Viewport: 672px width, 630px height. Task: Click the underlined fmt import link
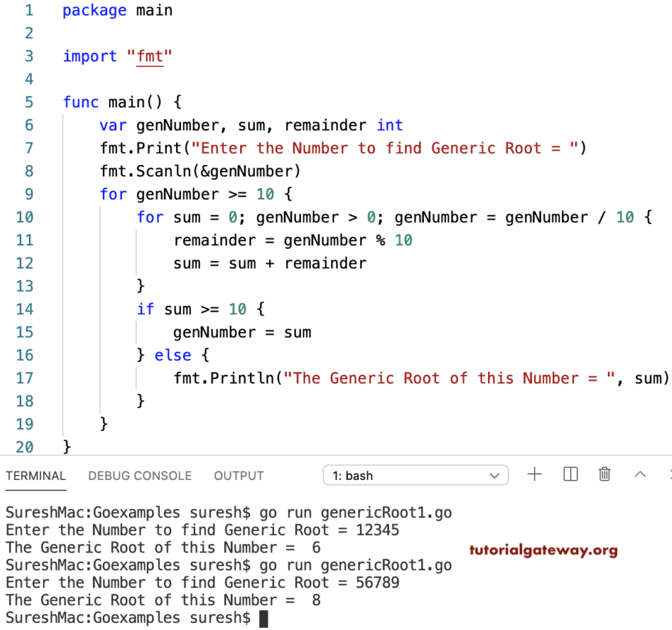click(x=150, y=56)
